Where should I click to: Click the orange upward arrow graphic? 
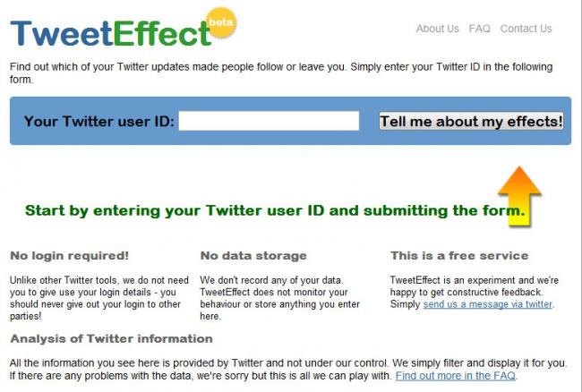click(519, 192)
